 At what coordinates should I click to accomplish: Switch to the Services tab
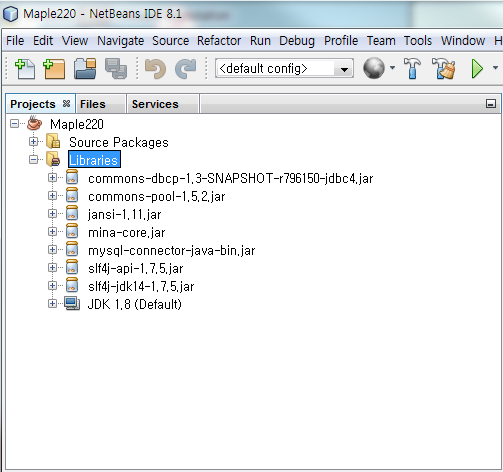tap(155, 104)
